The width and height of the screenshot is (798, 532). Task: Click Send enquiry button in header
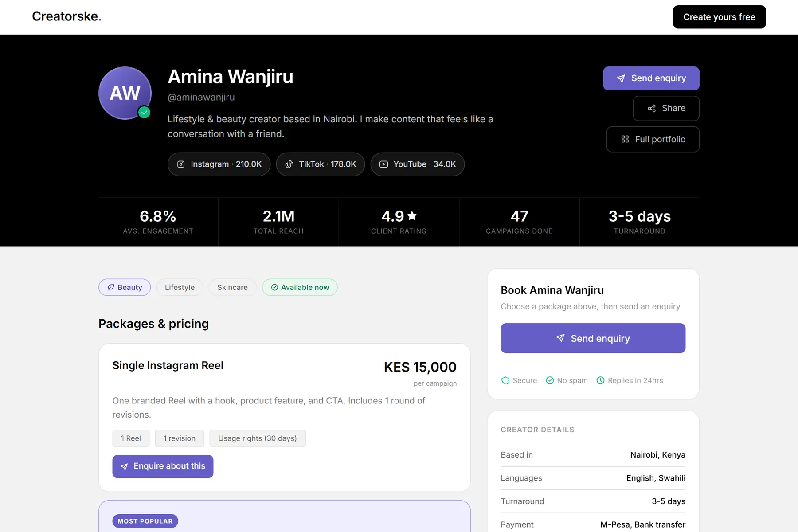point(651,78)
